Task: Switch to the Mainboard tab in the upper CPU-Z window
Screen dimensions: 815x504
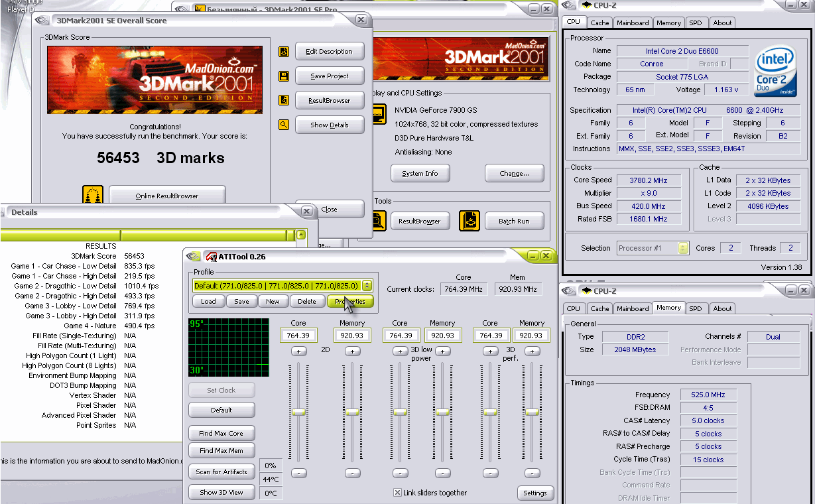Action: (633, 23)
